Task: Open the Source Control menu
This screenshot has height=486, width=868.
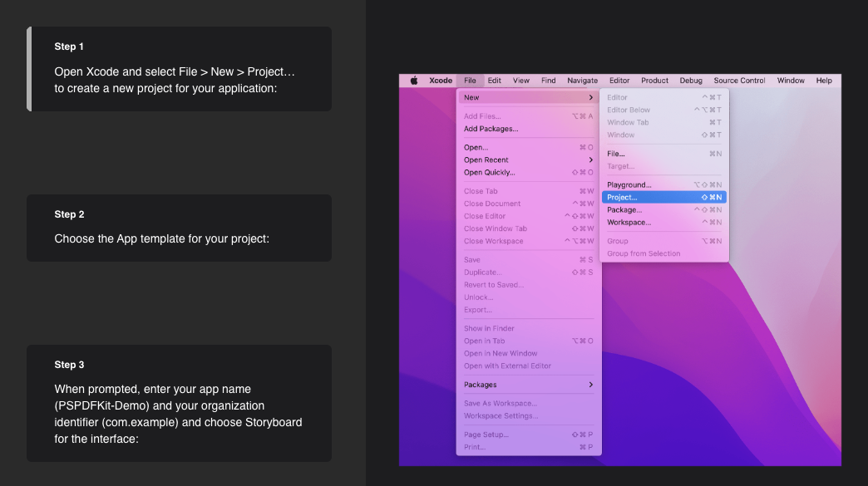Action: point(739,81)
